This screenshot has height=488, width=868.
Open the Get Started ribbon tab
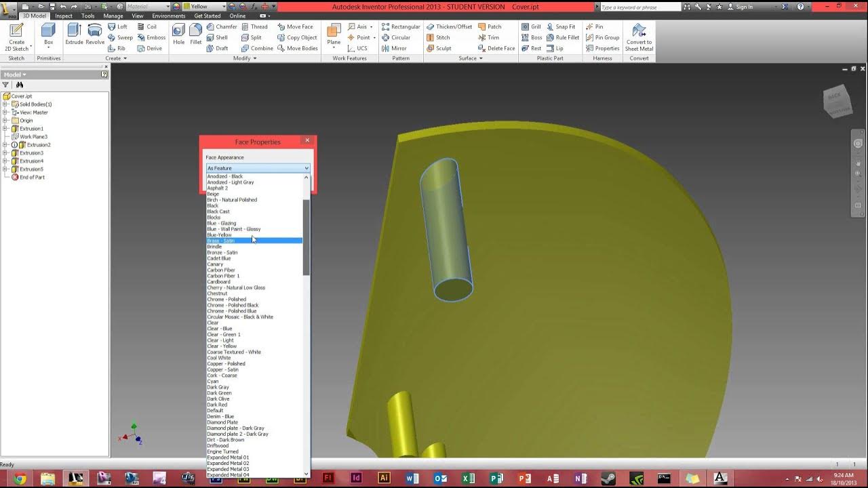(x=208, y=16)
